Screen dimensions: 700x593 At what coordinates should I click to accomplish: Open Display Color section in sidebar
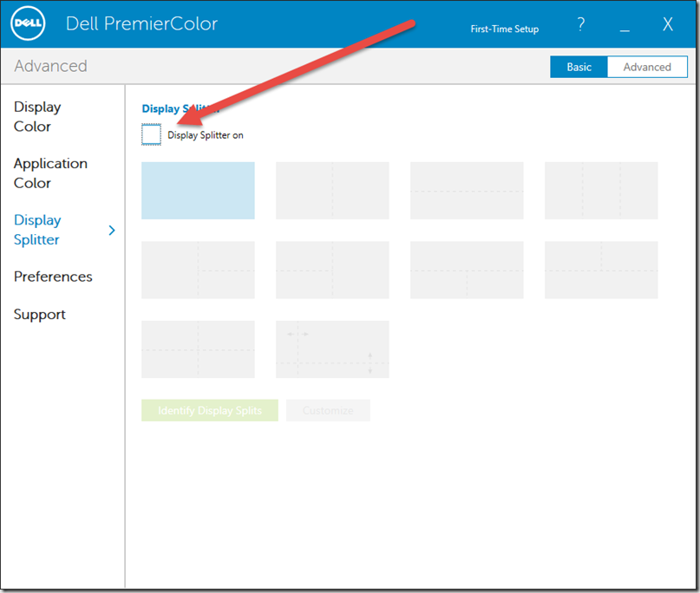[x=37, y=116]
